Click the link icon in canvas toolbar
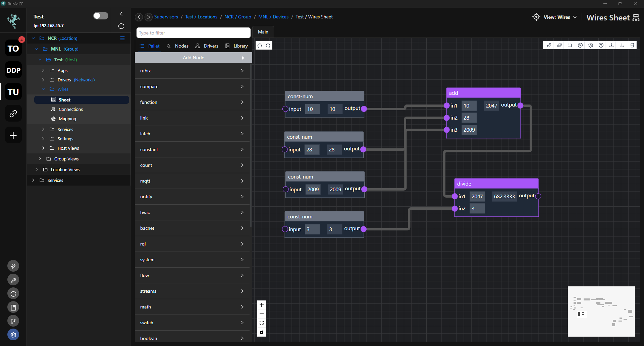 click(549, 45)
